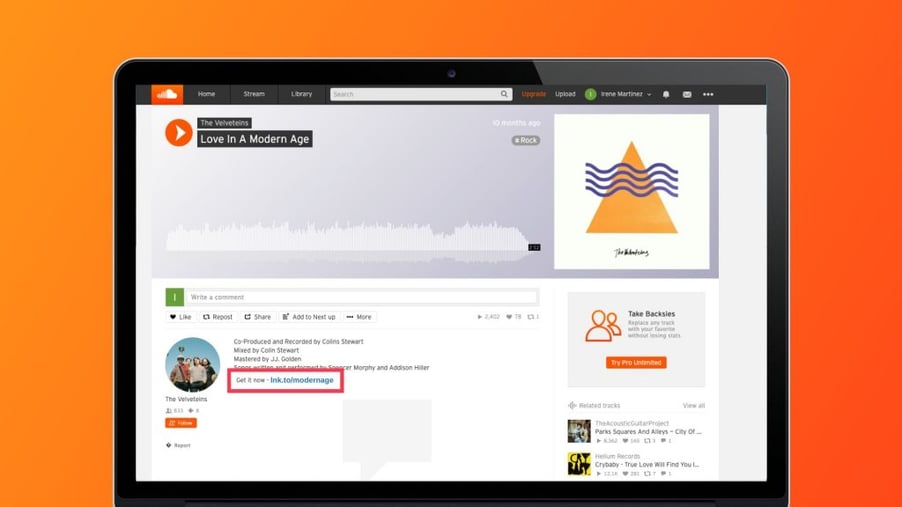Viewport: 902px width, 507px height.
Task: Report this track
Action: [178, 445]
